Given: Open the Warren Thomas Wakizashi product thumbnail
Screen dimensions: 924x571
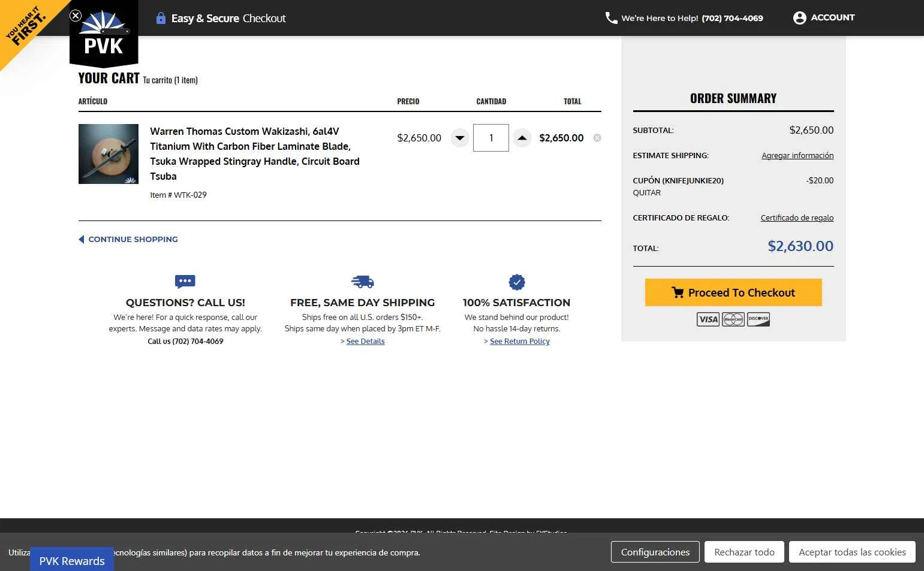Looking at the screenshot, I should [109, 154].
